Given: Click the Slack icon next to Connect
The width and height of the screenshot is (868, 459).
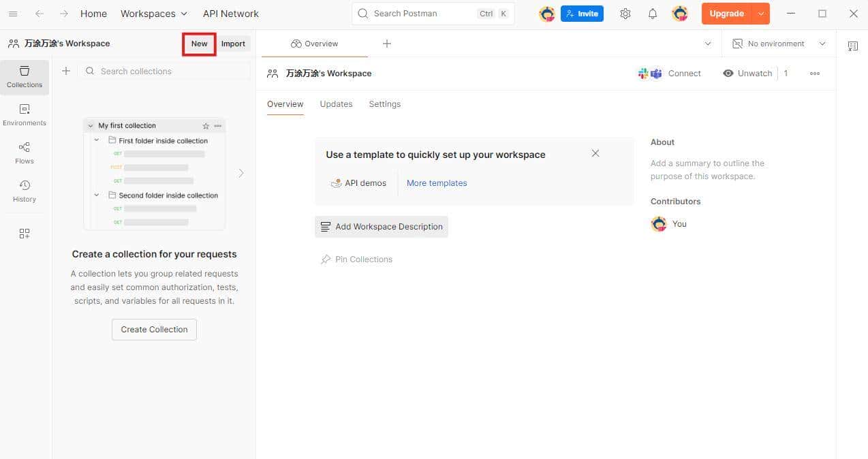Looking at the screenshot, I should pos(642,73).
